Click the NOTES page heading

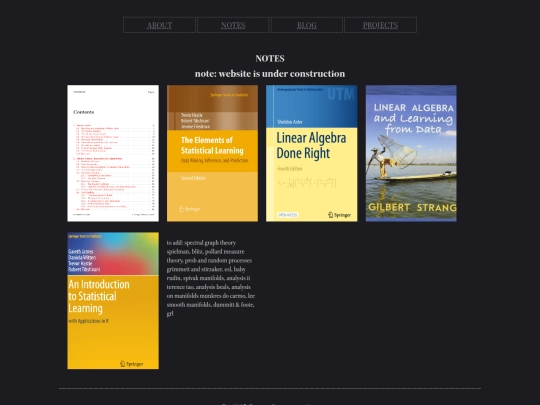click(270, 59)
